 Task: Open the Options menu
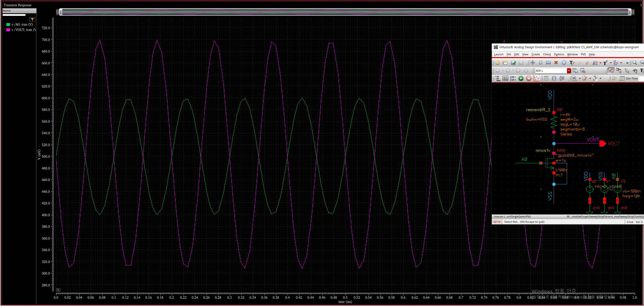pyautogui.click(x=559, y=54)
